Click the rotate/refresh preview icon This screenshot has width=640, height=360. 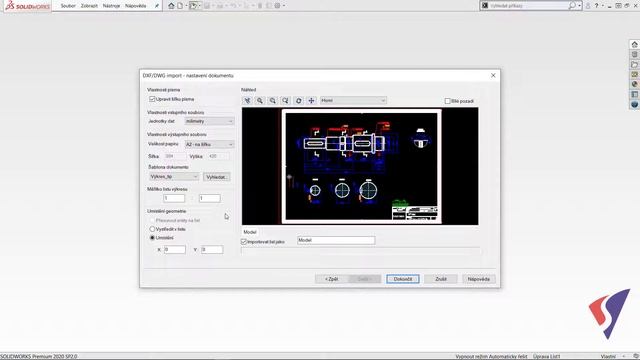point(298,100)
